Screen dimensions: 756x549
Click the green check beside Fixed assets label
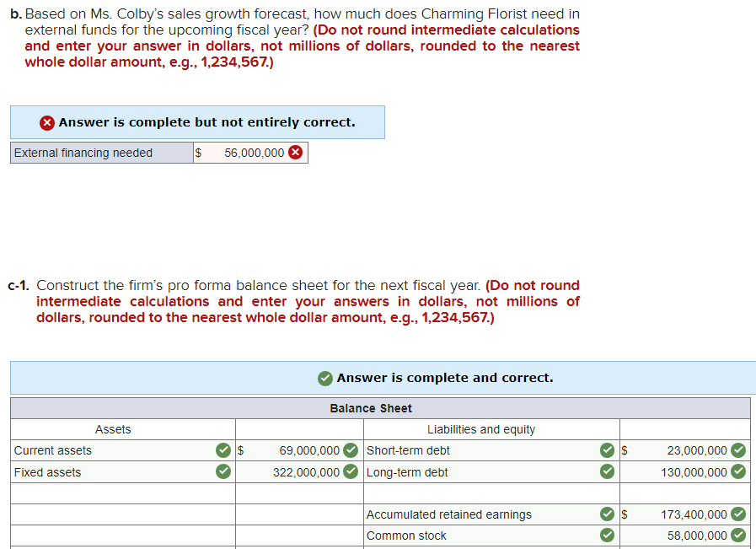pos(223,471)
